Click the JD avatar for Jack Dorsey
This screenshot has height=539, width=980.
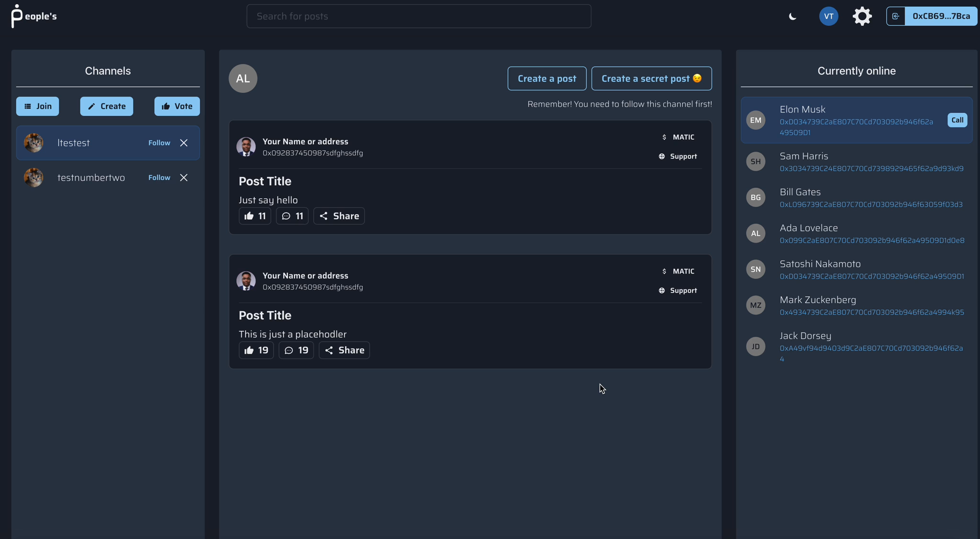(756, 347)
